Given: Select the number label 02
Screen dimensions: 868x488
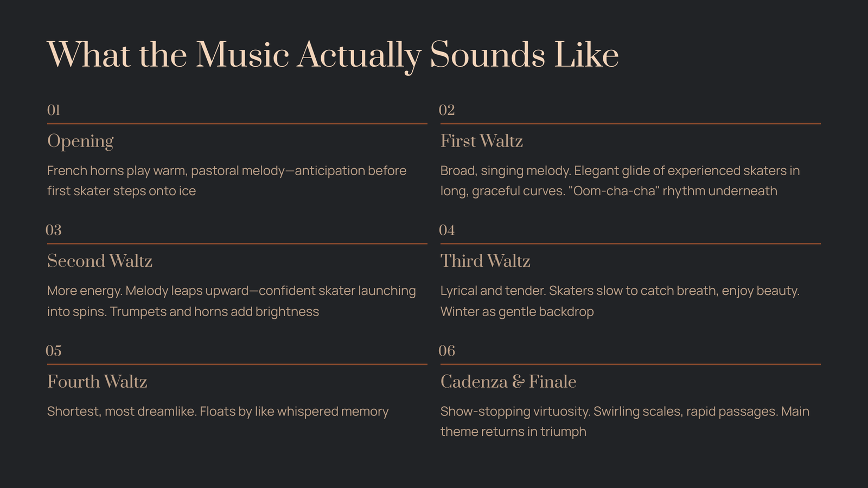Looking at the screenshot, I should coord(446,111).
